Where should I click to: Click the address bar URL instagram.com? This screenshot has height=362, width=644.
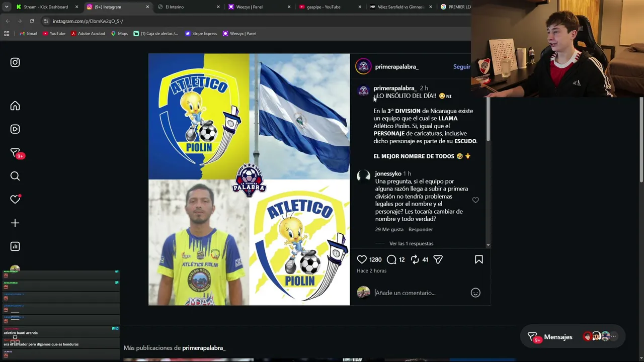tap(88, 21)
